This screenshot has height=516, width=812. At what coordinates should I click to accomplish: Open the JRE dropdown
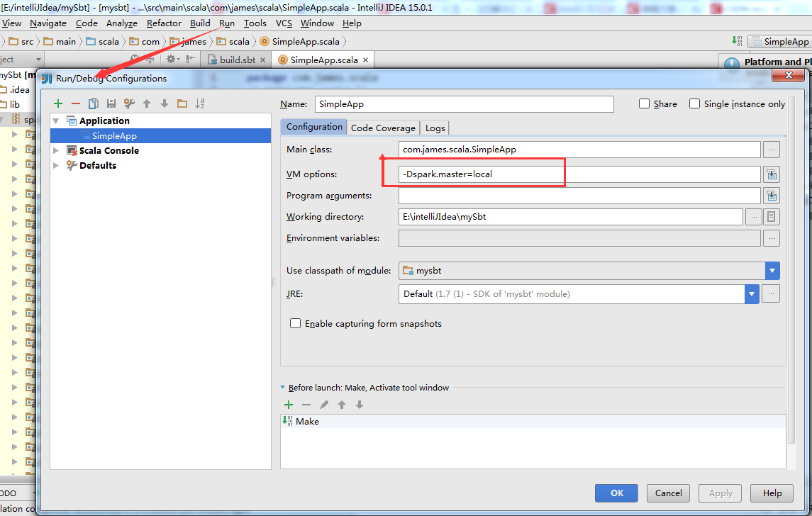[752, 293]
